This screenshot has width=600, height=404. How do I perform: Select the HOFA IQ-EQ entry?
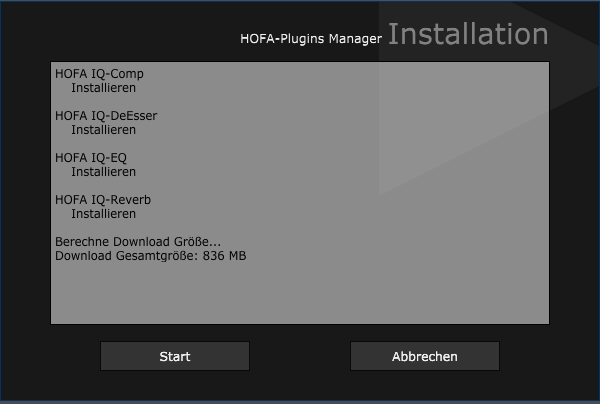click(91, 158)
